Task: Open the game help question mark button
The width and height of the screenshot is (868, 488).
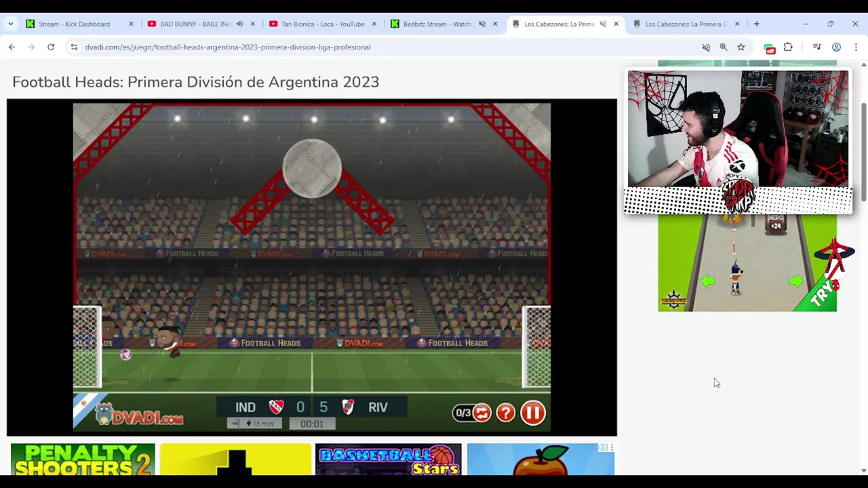Action: (x=506, y=413)
